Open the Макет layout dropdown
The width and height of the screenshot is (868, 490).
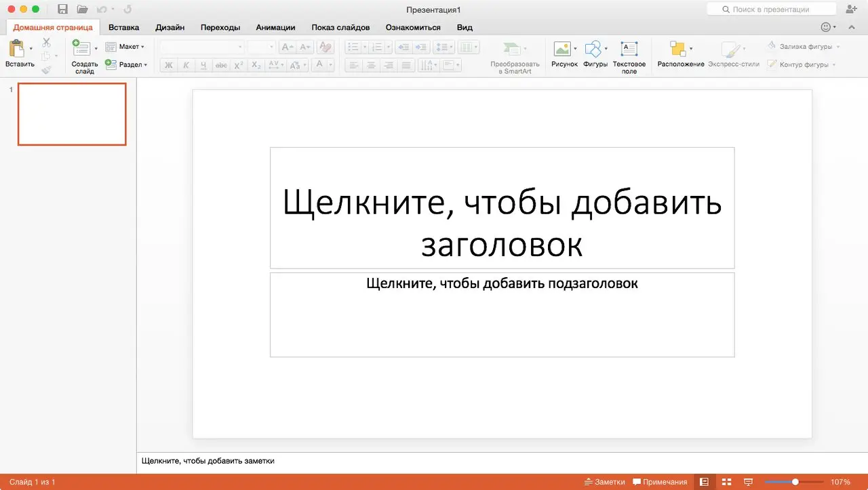pos(125,47)
